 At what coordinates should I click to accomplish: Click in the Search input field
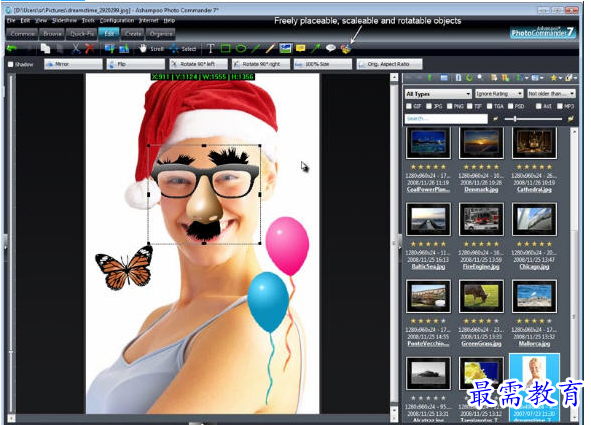(446, 119)
